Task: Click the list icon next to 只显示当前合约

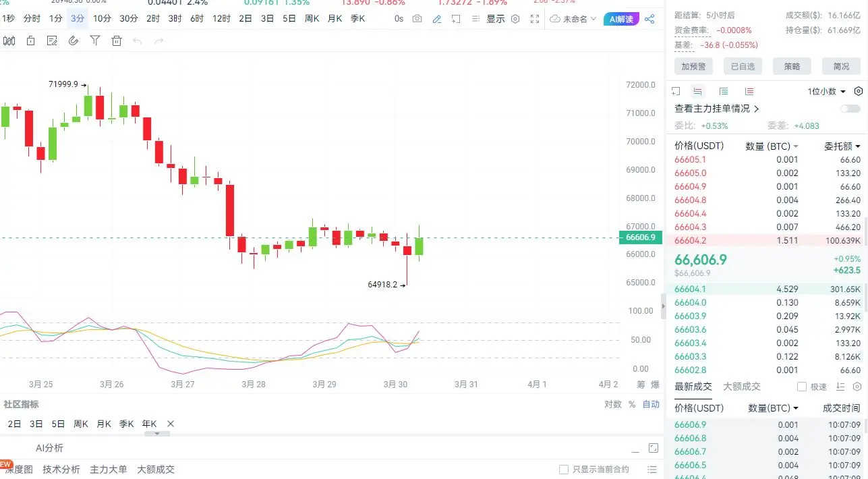Action: click(652, 470)
